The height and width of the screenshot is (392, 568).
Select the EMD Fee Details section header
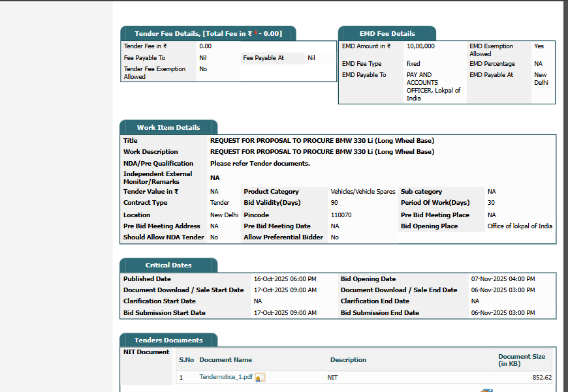(387, 34)
